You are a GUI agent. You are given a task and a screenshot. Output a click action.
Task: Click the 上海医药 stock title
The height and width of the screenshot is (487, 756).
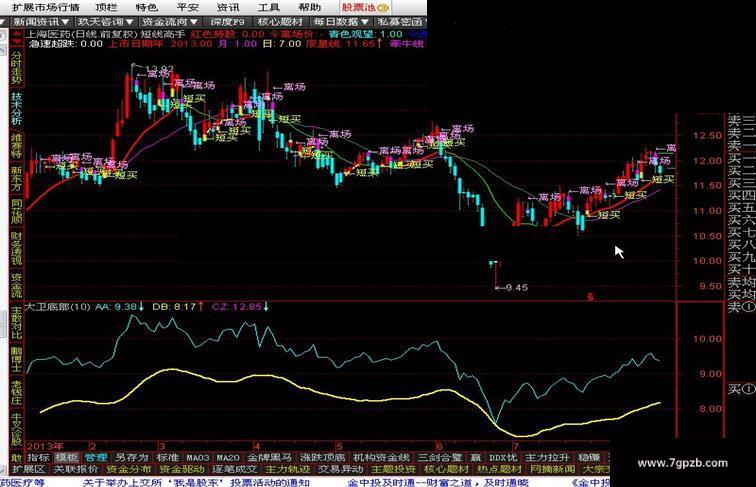(48, 34)
